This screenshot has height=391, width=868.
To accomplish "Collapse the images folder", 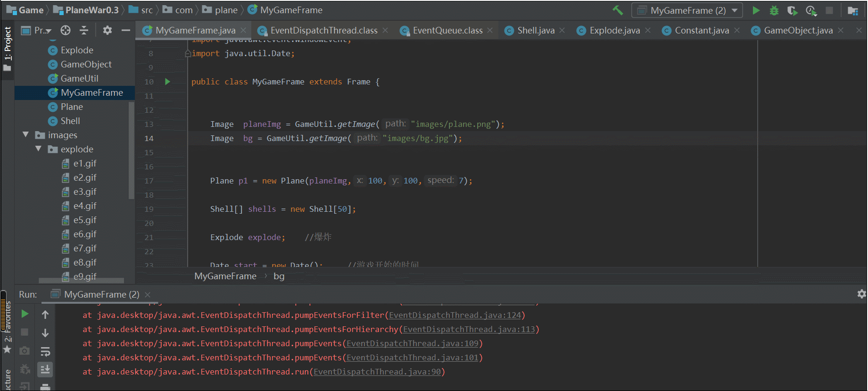I will tap(26, 135).
